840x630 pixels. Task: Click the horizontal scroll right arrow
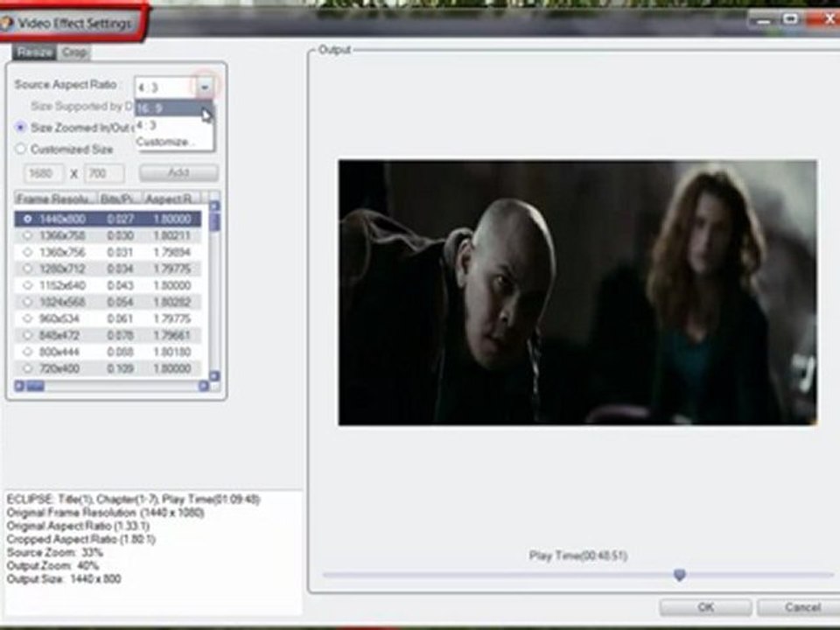tap(204, 386)
